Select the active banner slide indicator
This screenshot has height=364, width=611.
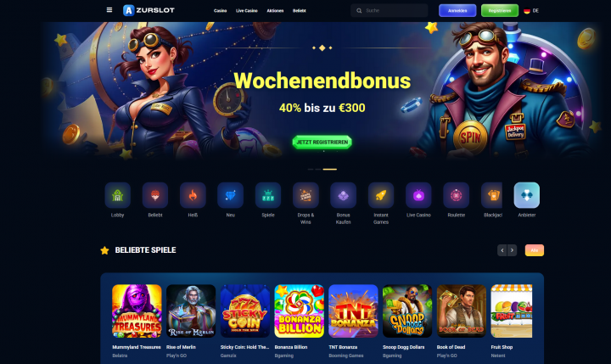[329, 169]
